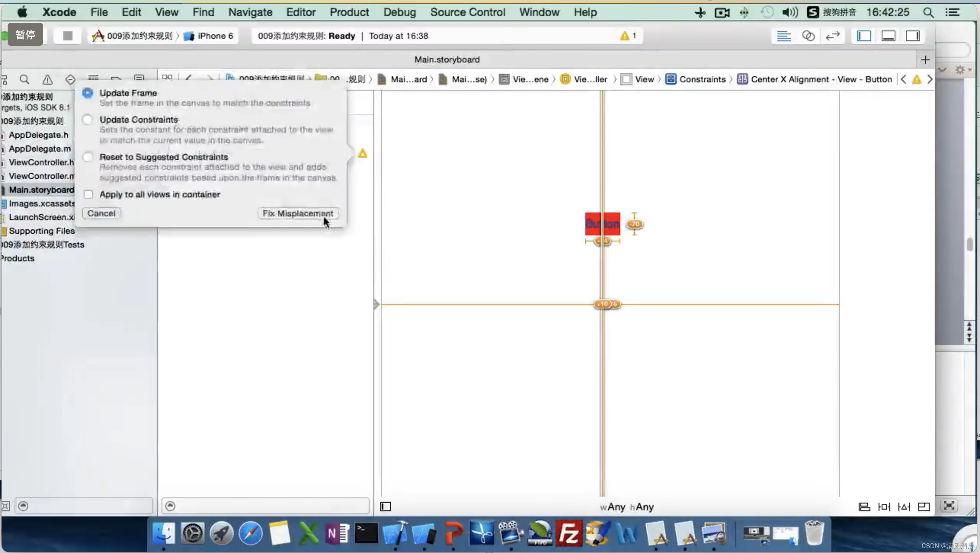The image size is (980, 553).
Task: Show the document outline toggle icon
Action: tap(386, 507)
